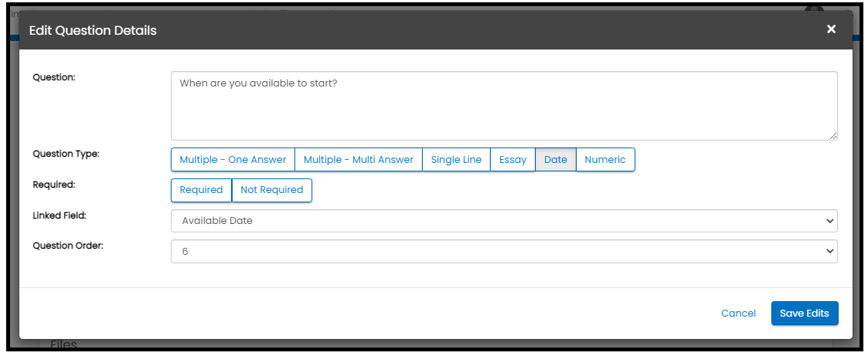Switch question type to Essay
This screenshot has width=868, height=356.
[512, 160]
